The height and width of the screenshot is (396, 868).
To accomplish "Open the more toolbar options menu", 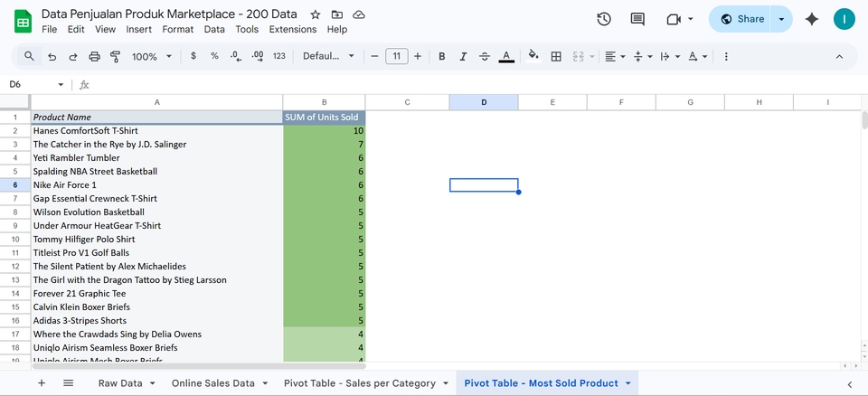I will coord(726,56).
